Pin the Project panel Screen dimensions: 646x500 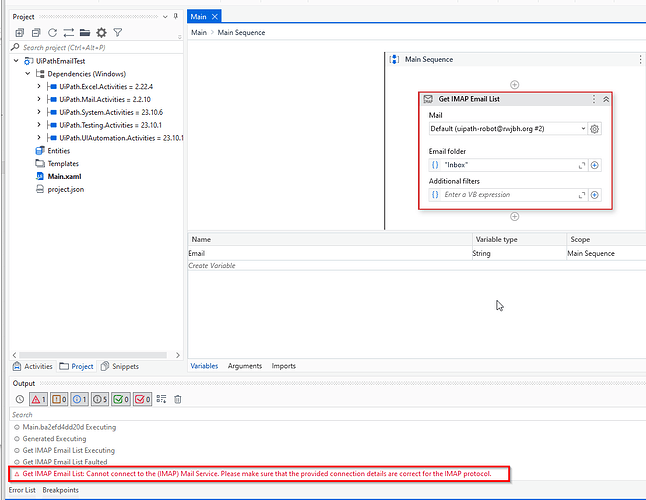point(176,16)
